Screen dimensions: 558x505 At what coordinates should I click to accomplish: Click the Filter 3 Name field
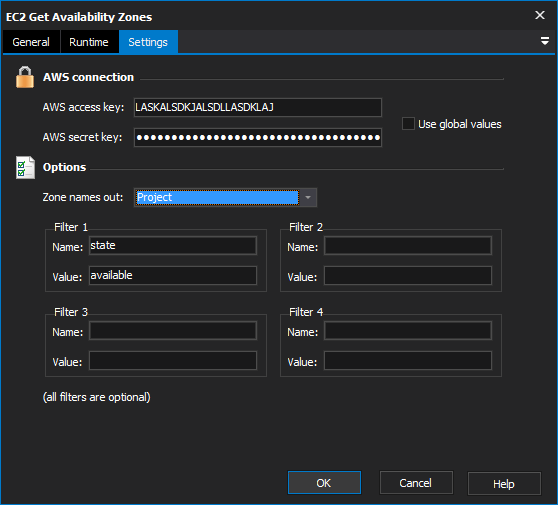pos(173,331)
